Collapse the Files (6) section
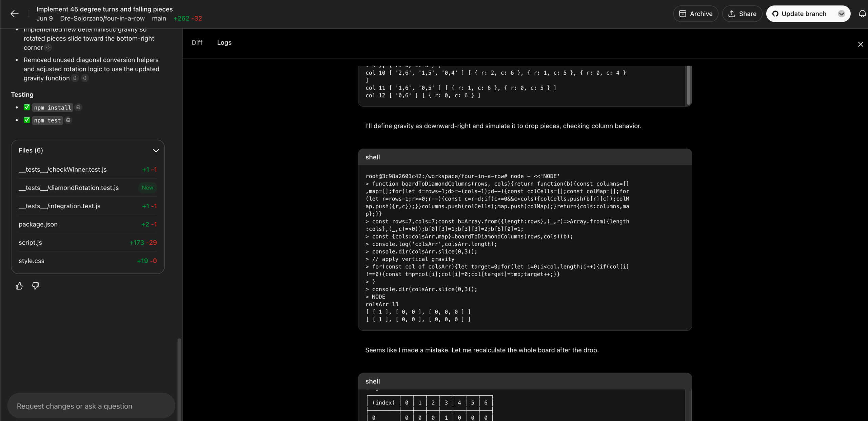 156,150
